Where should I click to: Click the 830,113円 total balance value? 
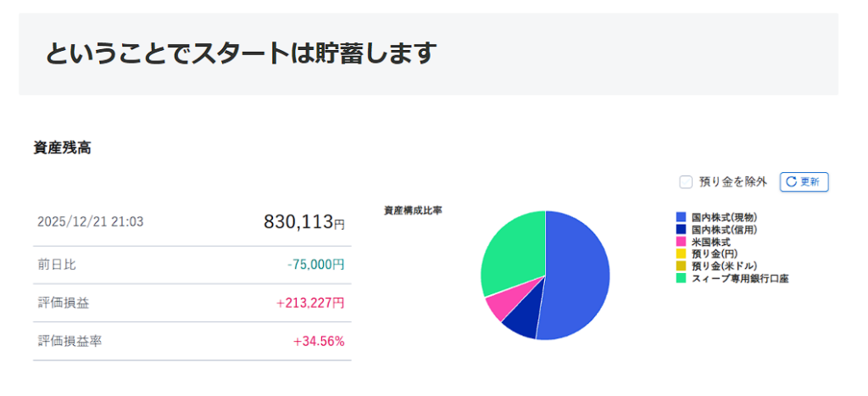(x=303, y=222)
